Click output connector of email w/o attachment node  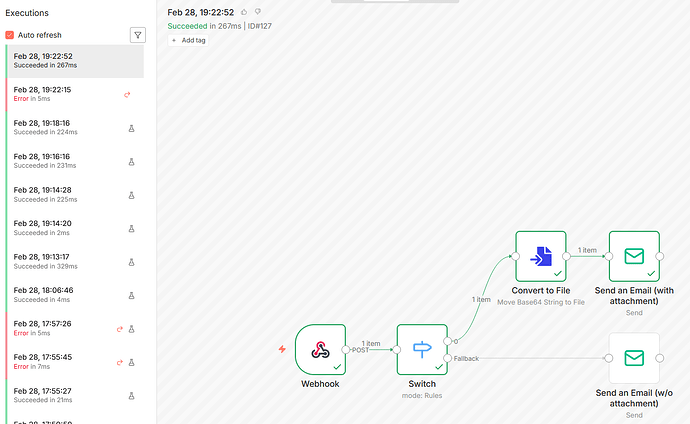pyautogui.click(x=660, y=358)
